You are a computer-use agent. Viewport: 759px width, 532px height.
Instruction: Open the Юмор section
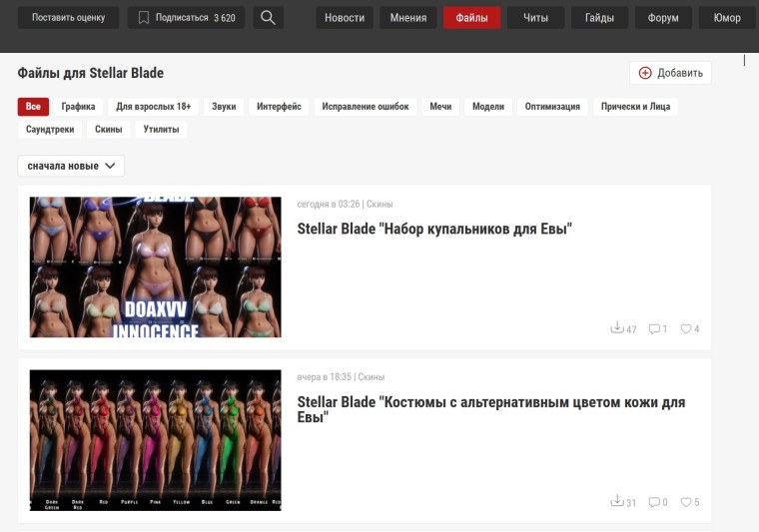(727, 18)
